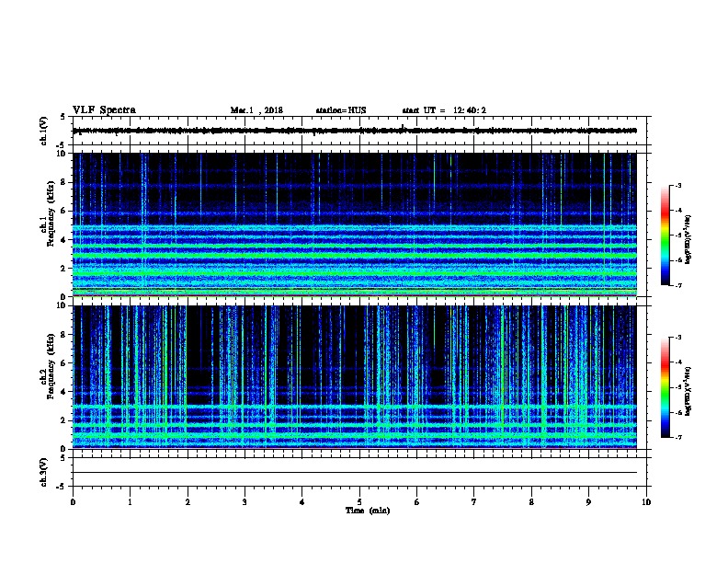Click the ch.1 colorbar log(PSD) label
Viewport: 728px width, 563px height.
coord(688,239)
